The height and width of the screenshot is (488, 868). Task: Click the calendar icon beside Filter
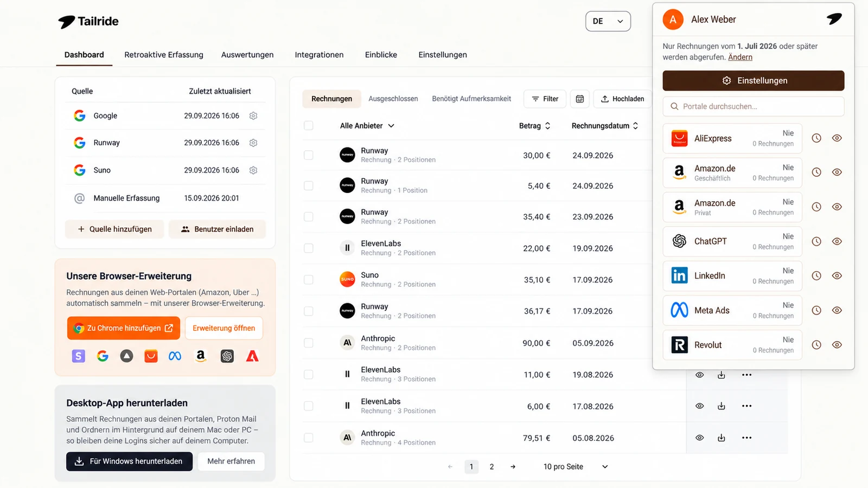[580, 99]
